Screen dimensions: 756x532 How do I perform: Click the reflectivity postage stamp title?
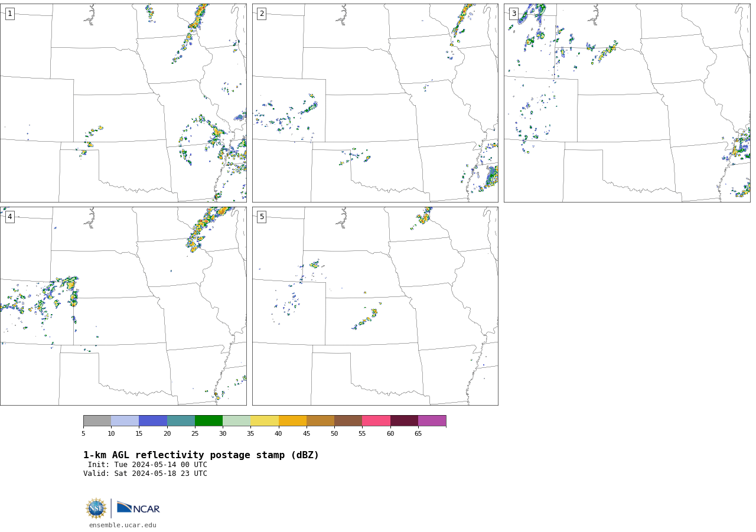[x=201, y=455]
